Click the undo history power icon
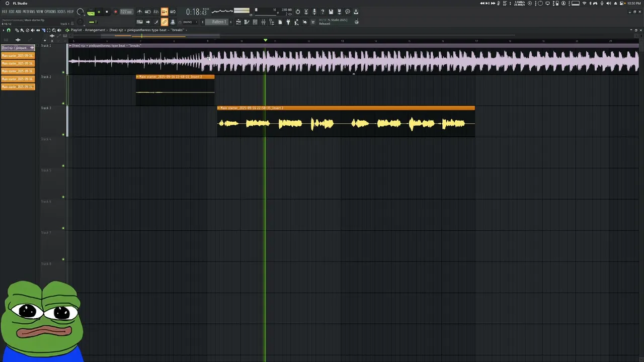 coord(297,12)
